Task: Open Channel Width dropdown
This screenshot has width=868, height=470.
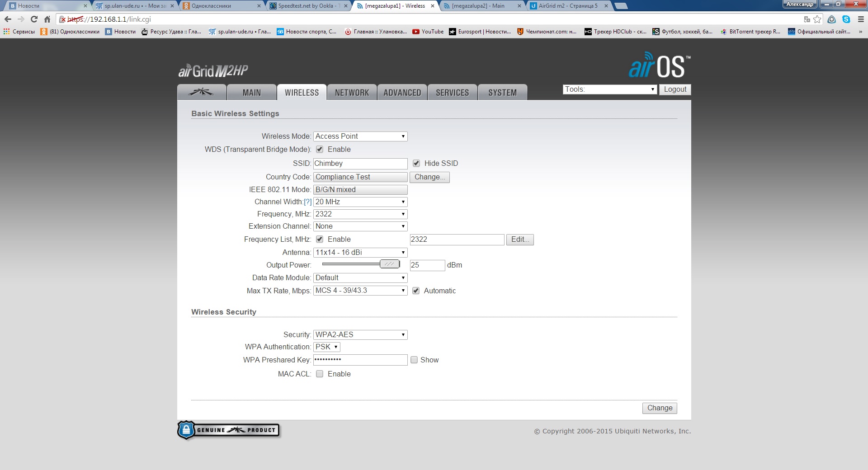Action: click(x=360, y=202)
